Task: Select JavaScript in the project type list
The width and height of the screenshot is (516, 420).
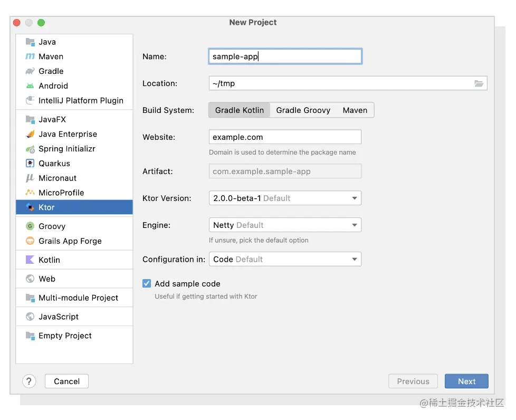Action: point(59,317)
